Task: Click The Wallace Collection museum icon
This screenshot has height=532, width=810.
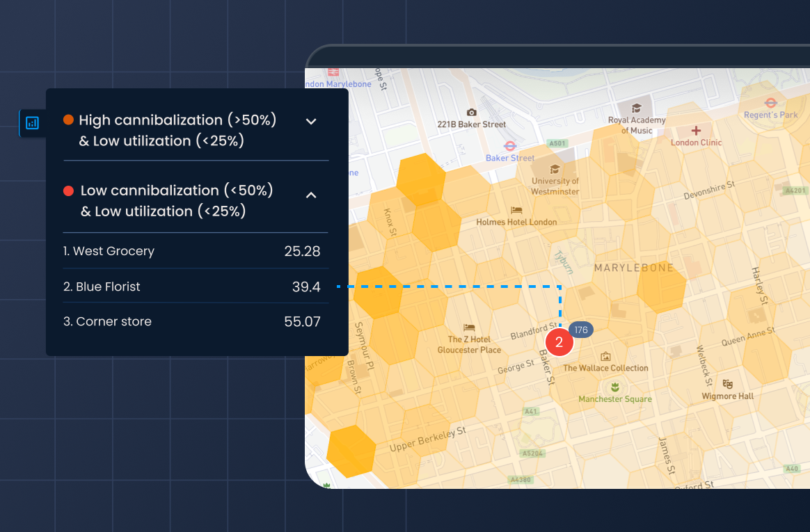Action: [605, 357]
